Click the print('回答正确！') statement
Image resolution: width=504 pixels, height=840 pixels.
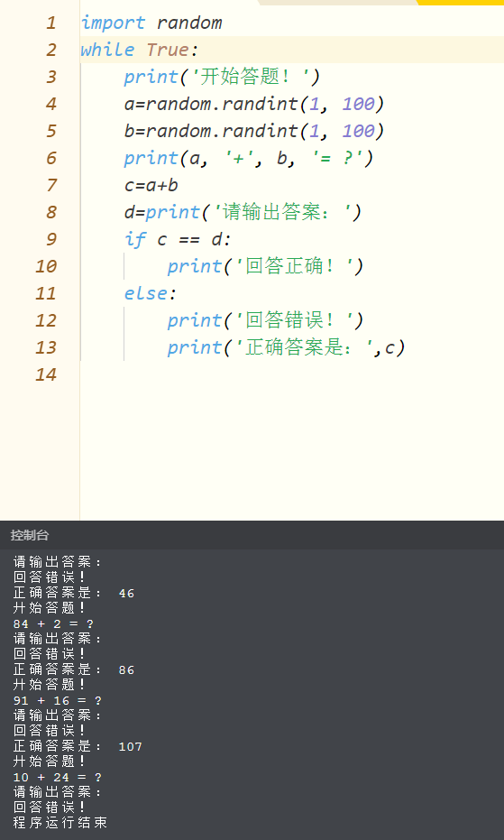266,267
